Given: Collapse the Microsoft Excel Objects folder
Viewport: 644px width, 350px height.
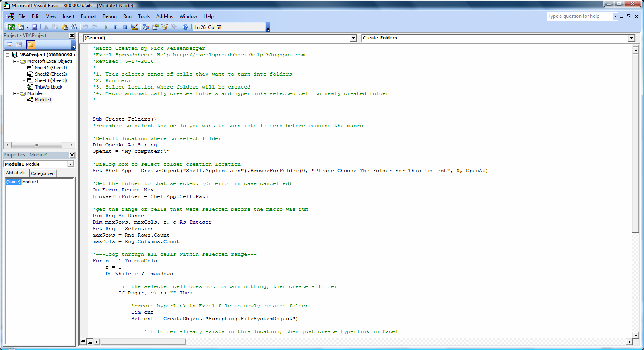Looking at the screenshot, I should click(15, 61).
